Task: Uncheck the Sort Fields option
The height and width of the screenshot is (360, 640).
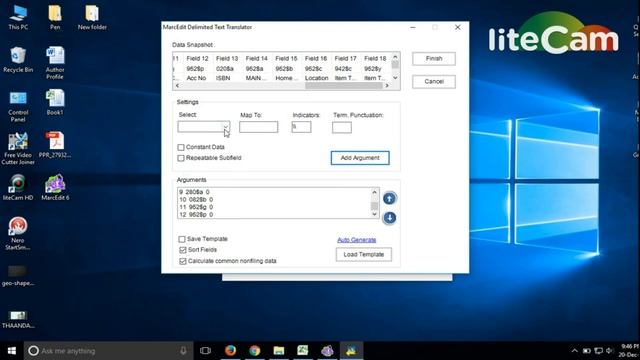Action: pos(182,250)
